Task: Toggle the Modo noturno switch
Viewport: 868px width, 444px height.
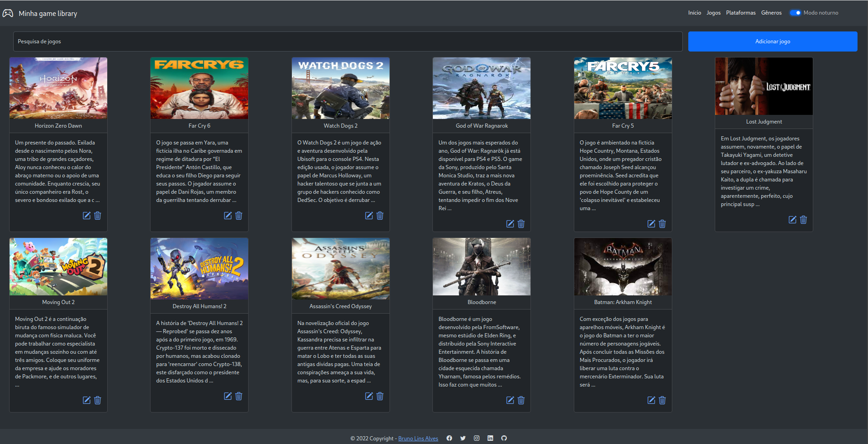Action: click(795, 13)
